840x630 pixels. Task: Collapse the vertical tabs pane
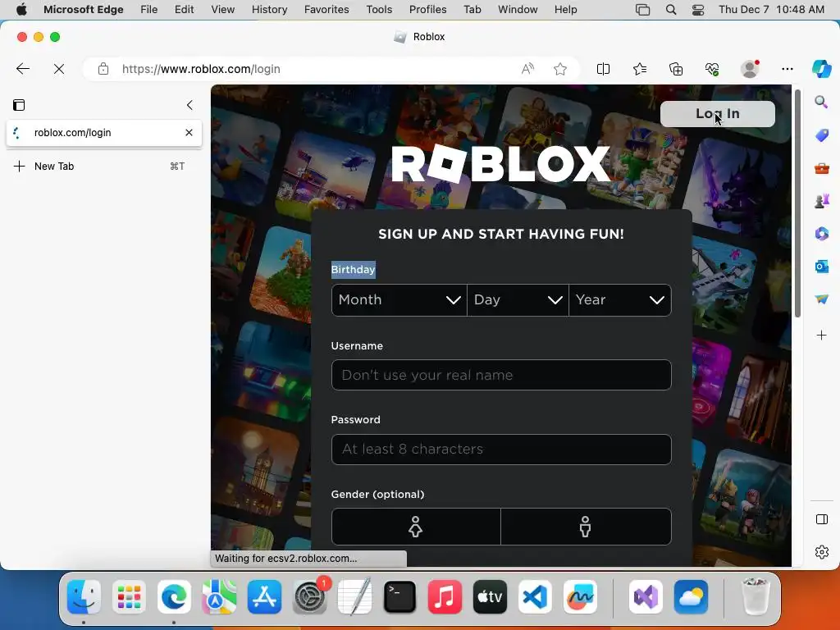(189, 105)
